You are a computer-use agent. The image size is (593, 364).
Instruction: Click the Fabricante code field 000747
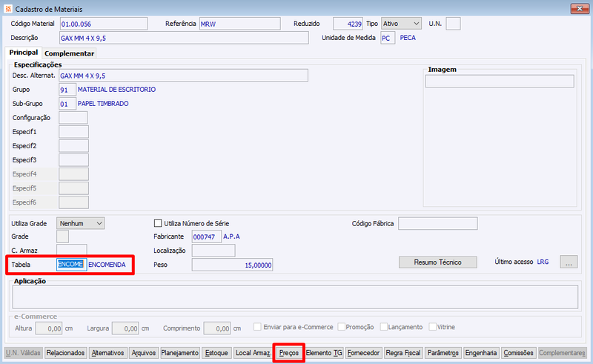coord(207,236)
